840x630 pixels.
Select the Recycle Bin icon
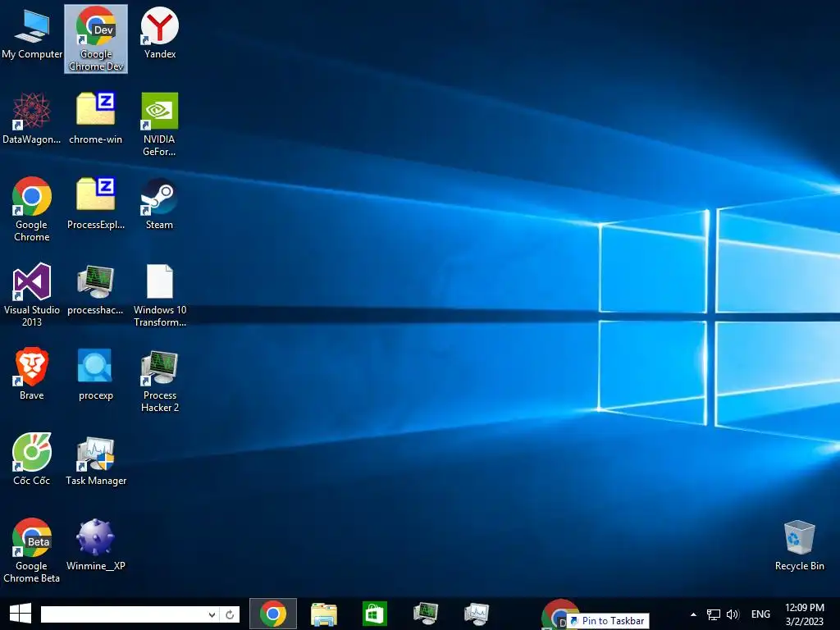click(x=799, y=546)
